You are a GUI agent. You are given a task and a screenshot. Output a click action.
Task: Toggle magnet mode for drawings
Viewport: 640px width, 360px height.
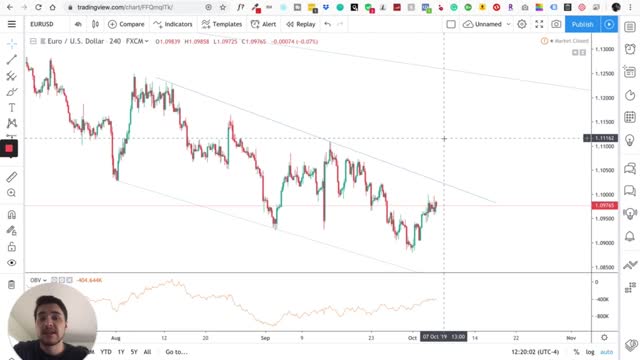[x=11, y=214]
